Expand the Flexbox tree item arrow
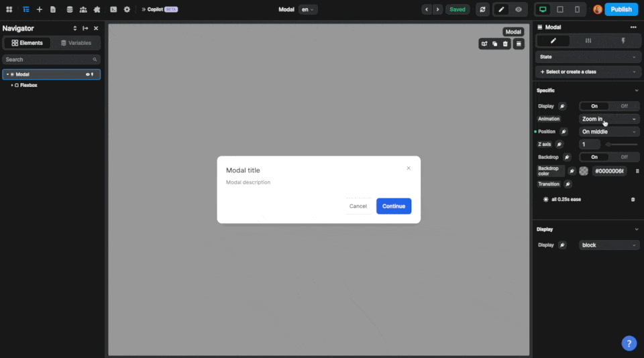 (x=12, y=85)
